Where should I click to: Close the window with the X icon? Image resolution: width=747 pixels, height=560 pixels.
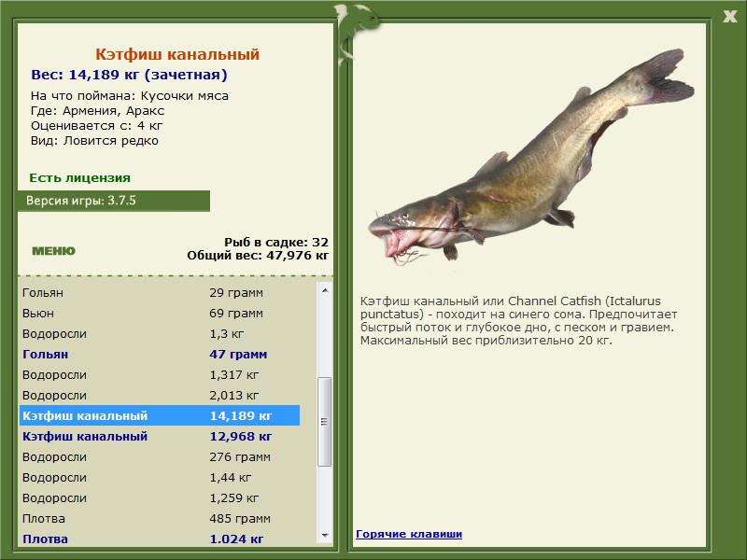tap(729, 17)
